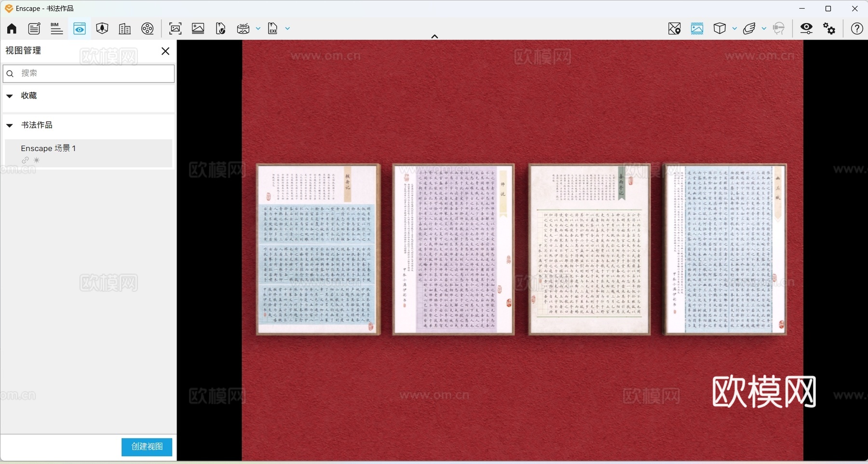Export standalone EXE file
The height and width of the screenshot is (464, 868).
coord(273,28)
